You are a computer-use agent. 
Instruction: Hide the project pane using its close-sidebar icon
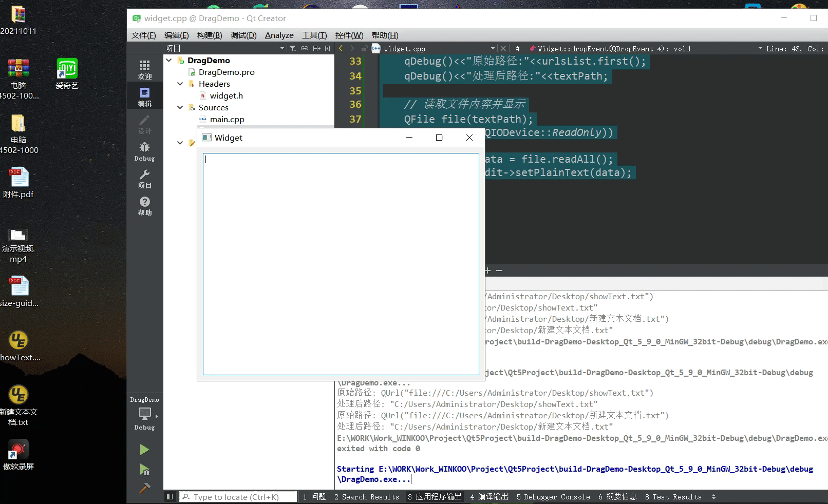point(327,48)
